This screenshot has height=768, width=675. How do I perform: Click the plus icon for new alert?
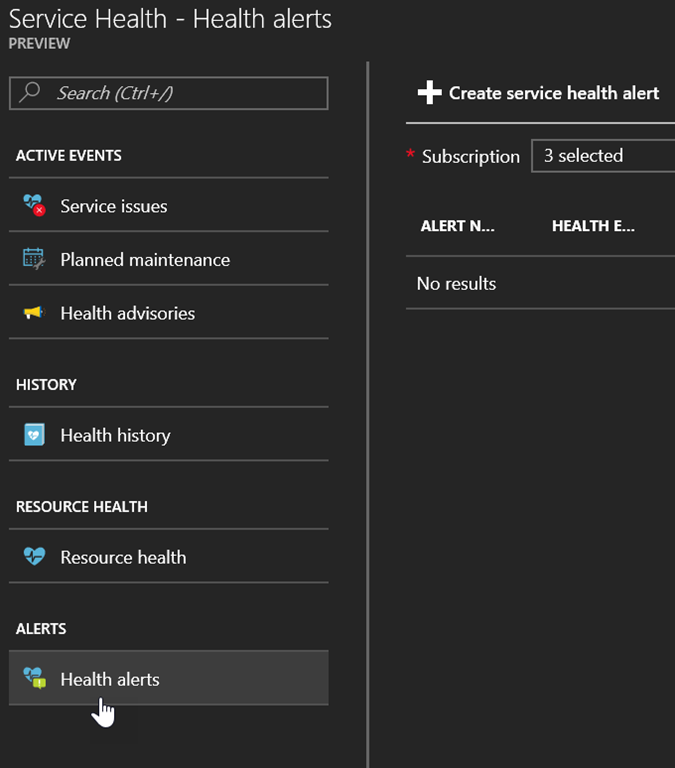[429, 93]
